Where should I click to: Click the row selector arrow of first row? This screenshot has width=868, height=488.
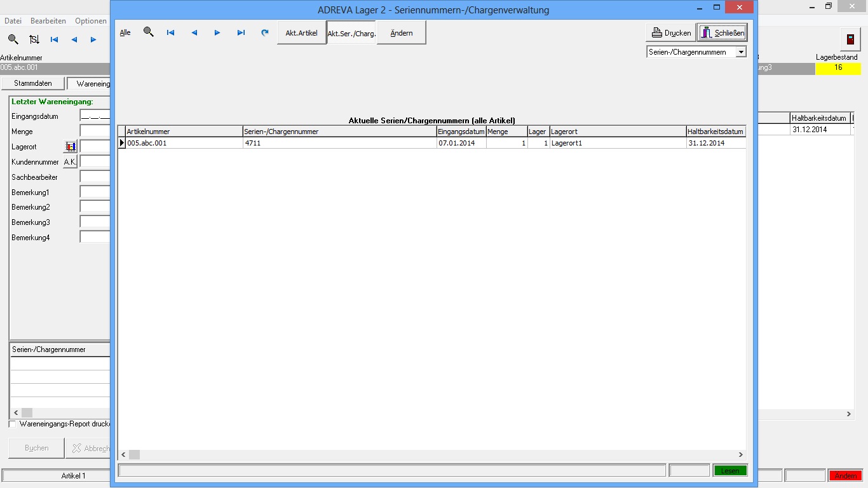pyautogui.click(x=122, y=143)
